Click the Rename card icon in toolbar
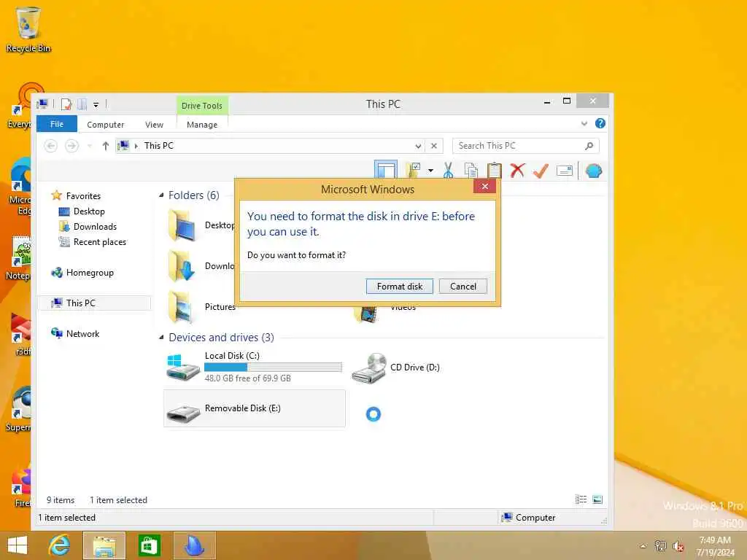The width and height of the screenshot is (747, 560). pyautogui.click(x=564, y=171)
